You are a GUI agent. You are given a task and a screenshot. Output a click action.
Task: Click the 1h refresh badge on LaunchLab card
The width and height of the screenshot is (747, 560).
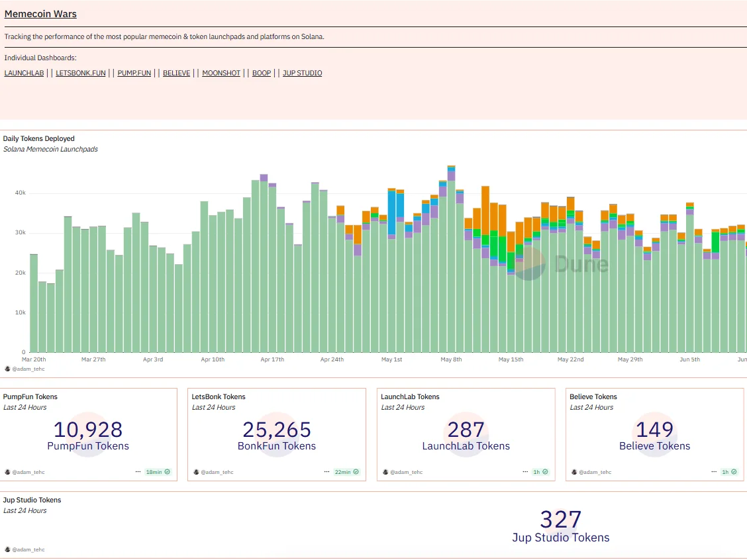[540, 472]
